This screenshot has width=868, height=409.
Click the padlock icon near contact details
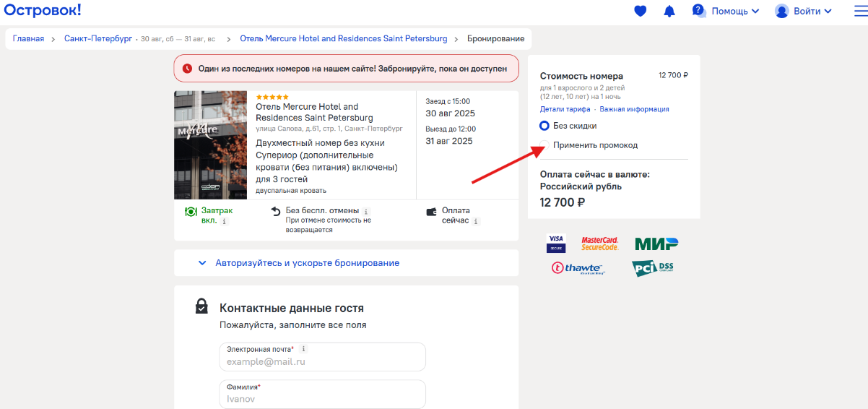(202, 306)
